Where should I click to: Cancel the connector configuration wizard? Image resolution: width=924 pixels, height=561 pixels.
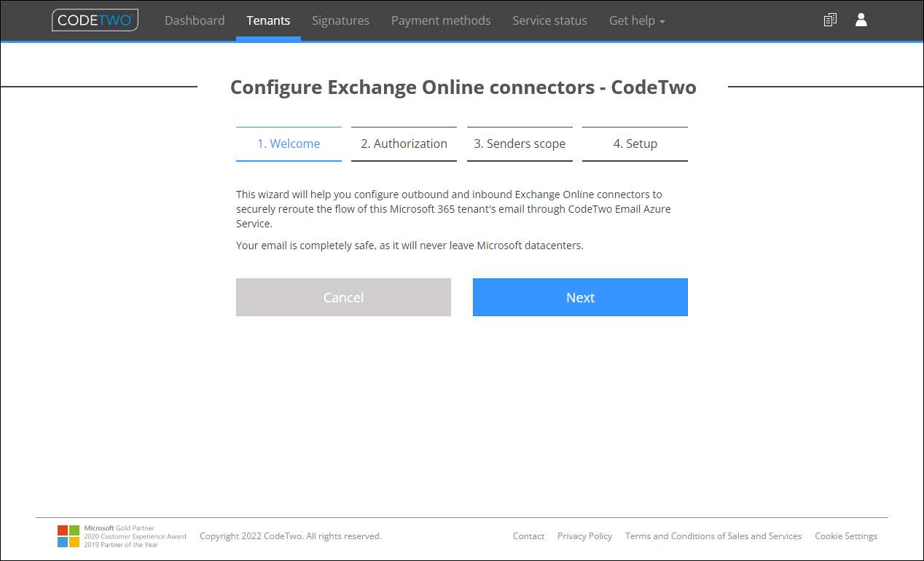343,297
